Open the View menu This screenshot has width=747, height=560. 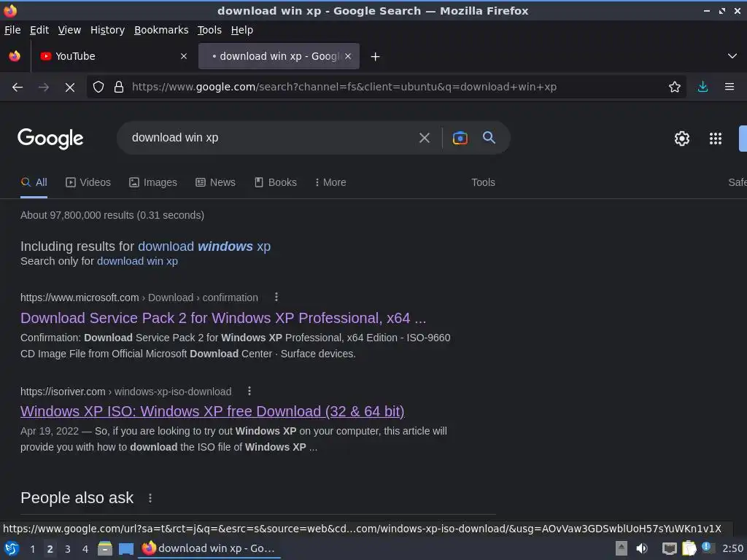(69, 30)
